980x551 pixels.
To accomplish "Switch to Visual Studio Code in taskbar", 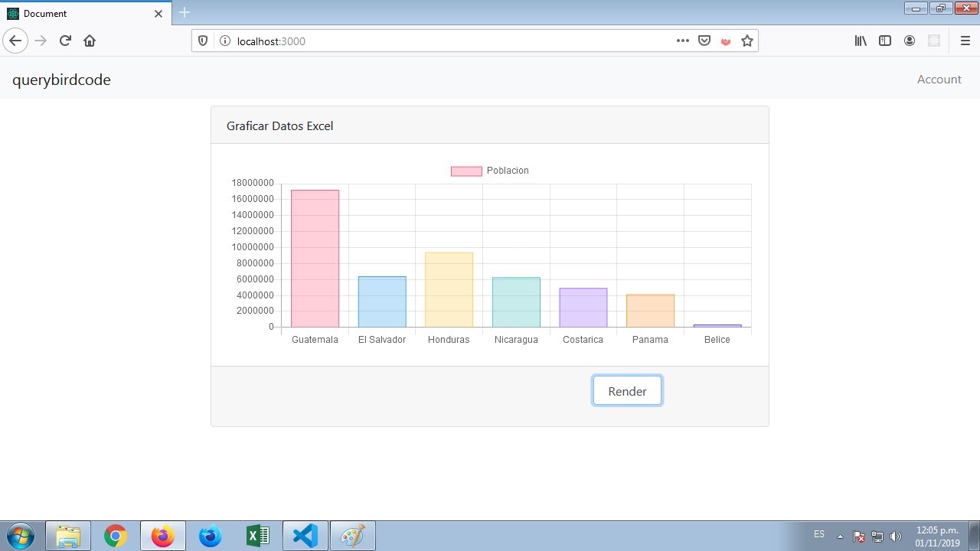I will (x=305, y=536).
